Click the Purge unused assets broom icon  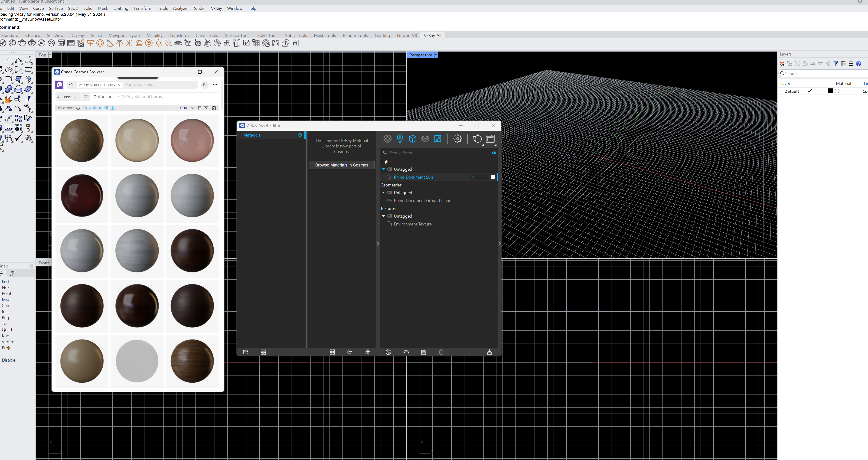click(489, 352)
